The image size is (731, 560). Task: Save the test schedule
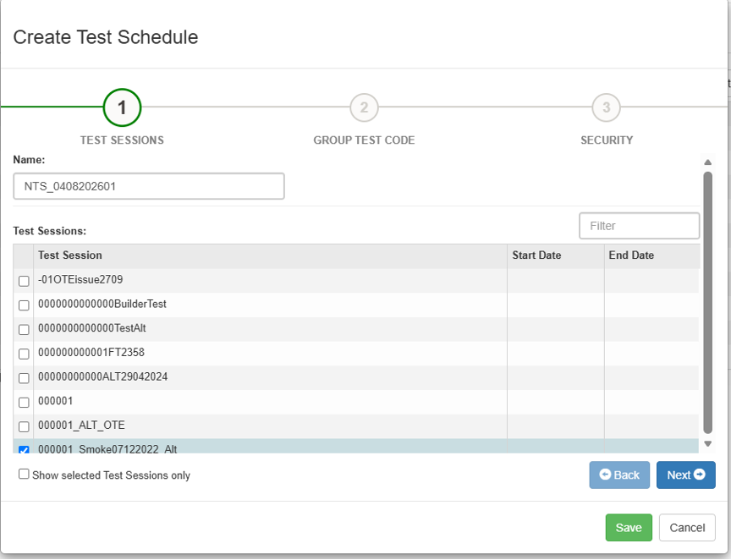coord(629,528)
